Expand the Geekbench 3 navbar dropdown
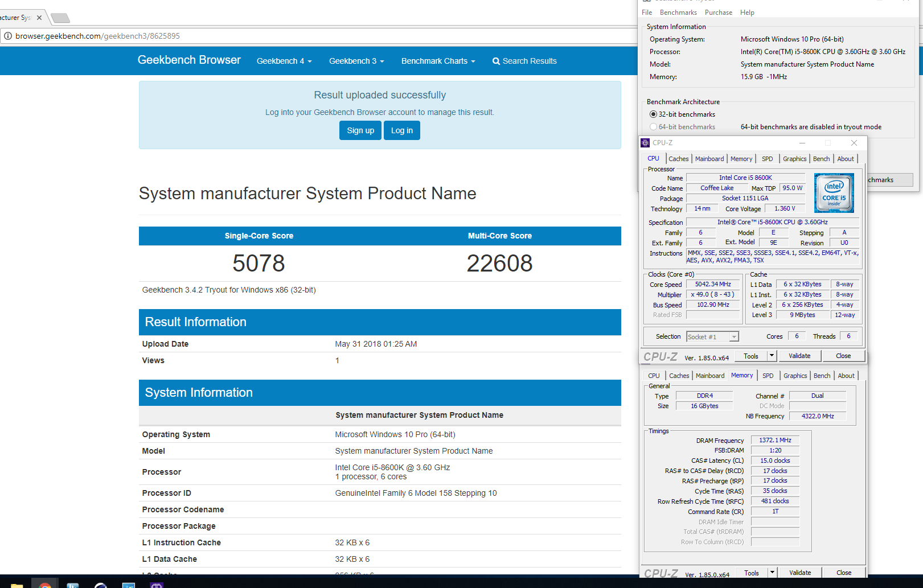The image size is (923, 588). click(356, 61)
